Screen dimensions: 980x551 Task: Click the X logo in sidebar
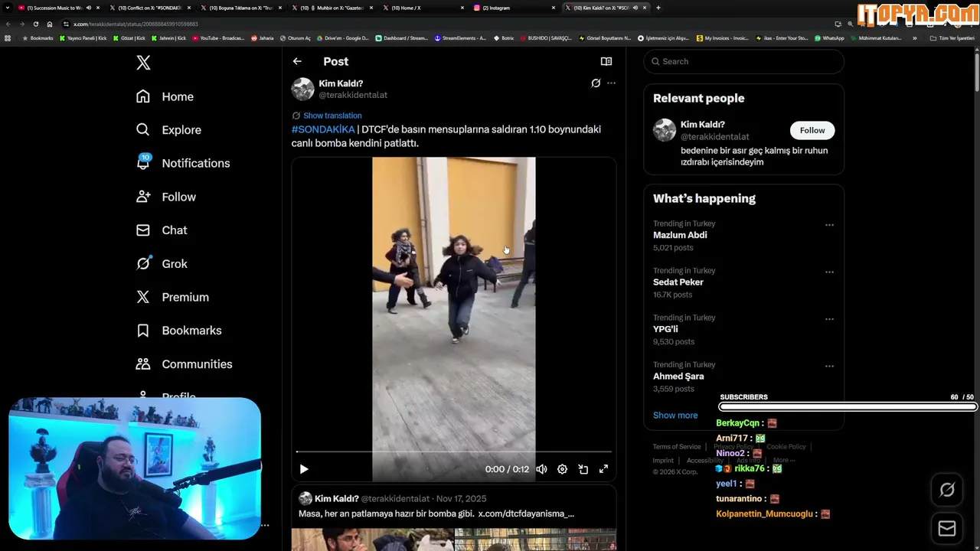point(143,63)
